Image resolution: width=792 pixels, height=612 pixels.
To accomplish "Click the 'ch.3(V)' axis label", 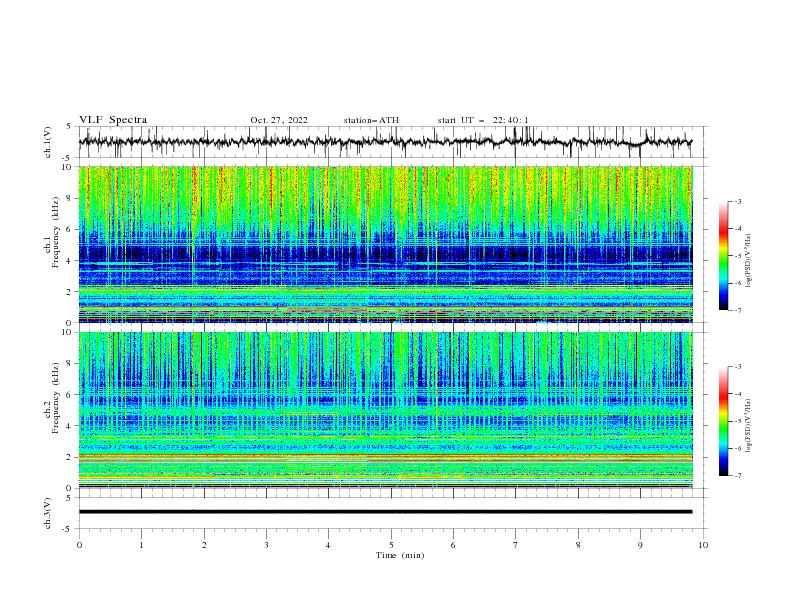I will click(x=48, y=513).
